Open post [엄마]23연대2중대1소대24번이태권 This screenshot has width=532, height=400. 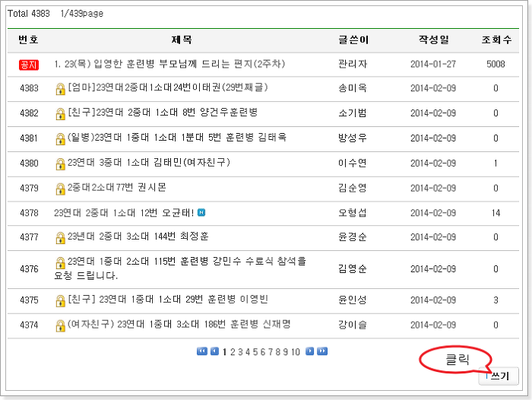point(168,87)
